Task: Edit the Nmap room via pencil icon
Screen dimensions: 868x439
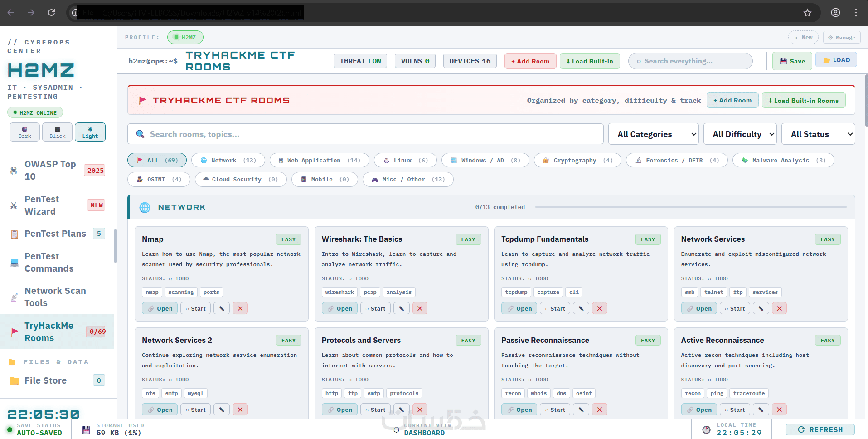Action: click(222, 308)
